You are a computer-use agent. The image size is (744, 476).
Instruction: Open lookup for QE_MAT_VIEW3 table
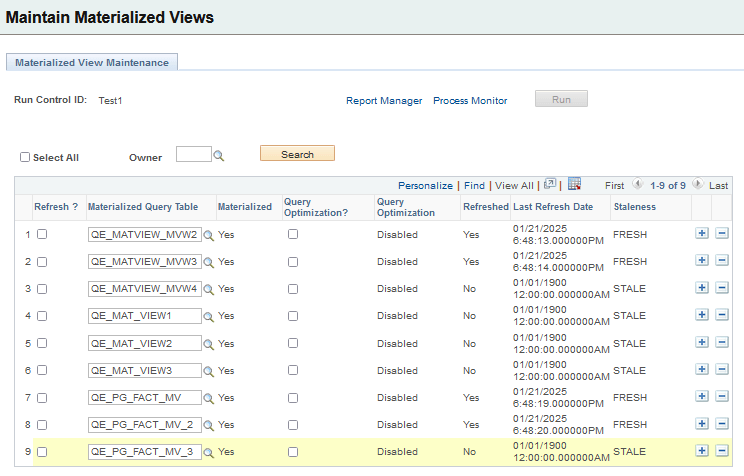pos(208,371)
